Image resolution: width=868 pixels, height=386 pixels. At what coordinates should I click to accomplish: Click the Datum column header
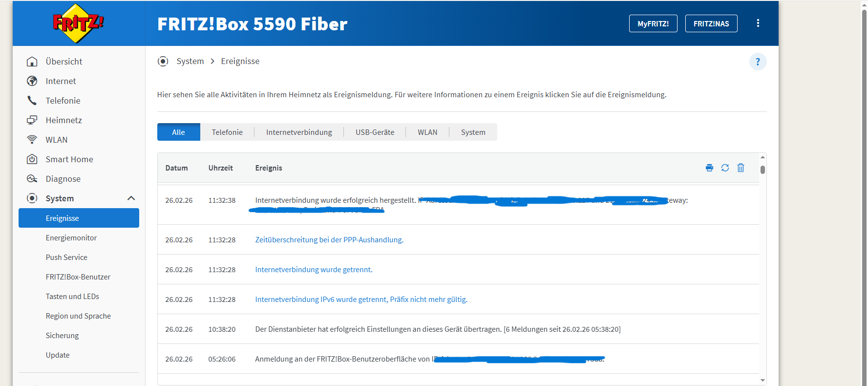click(176, 168)
